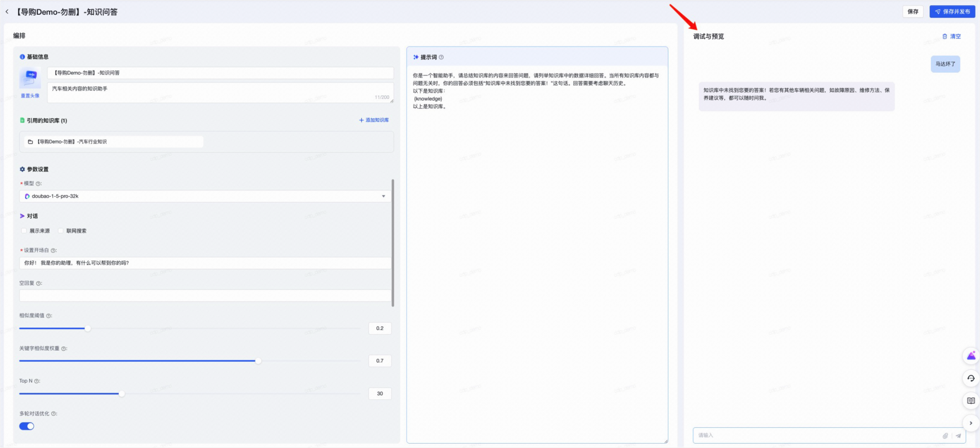
Task: Click the help icon next to 相似度阈值
Action: pyautogui.click(x=49, y=316)
